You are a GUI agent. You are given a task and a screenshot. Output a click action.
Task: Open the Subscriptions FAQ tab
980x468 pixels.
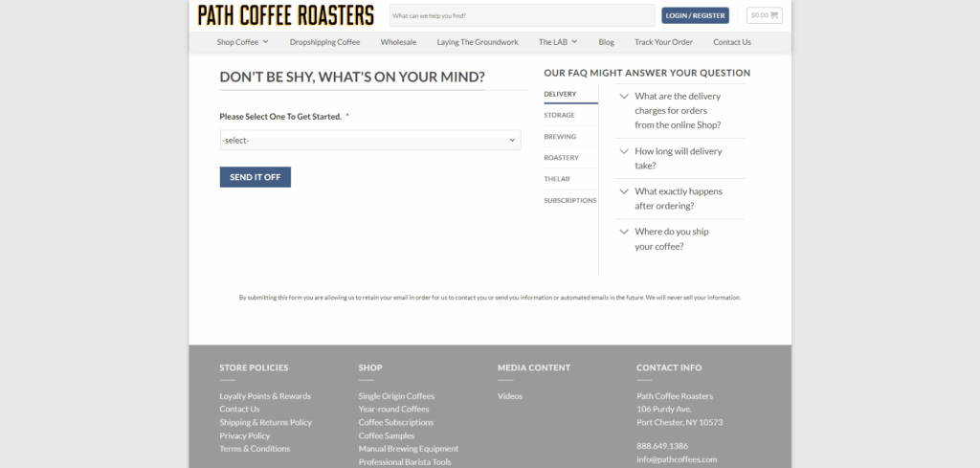tap(570, 200)
